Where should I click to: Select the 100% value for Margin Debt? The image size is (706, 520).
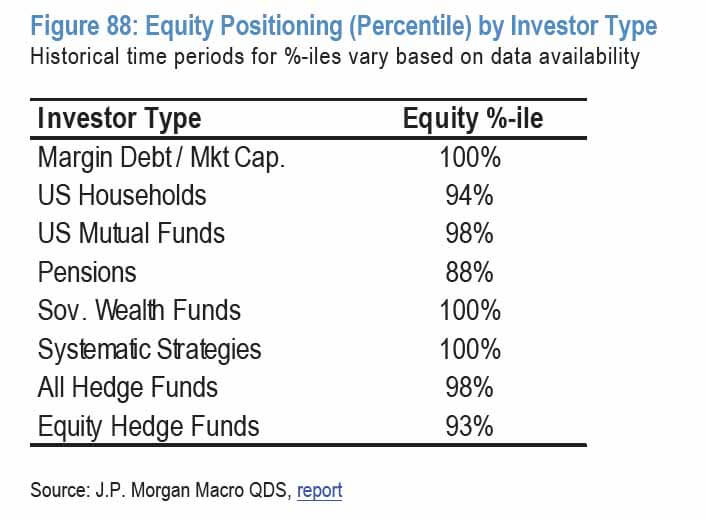[x=469, y=158]
